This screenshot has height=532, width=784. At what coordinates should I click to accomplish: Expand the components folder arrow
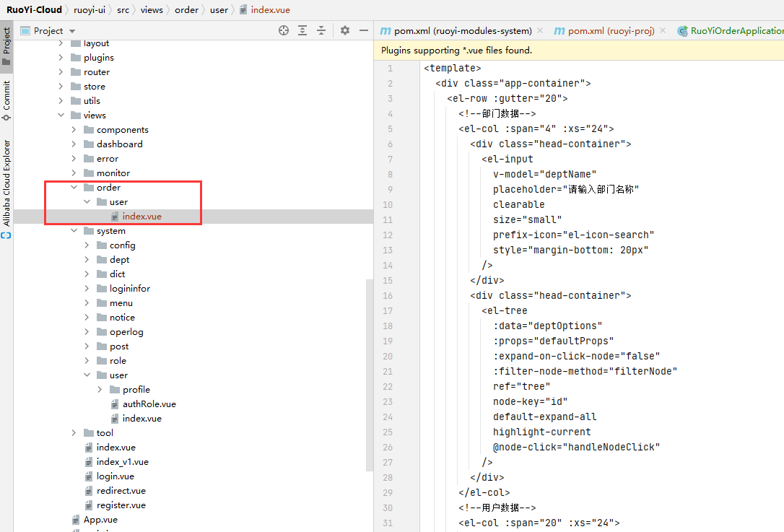[x=74, y=129]
